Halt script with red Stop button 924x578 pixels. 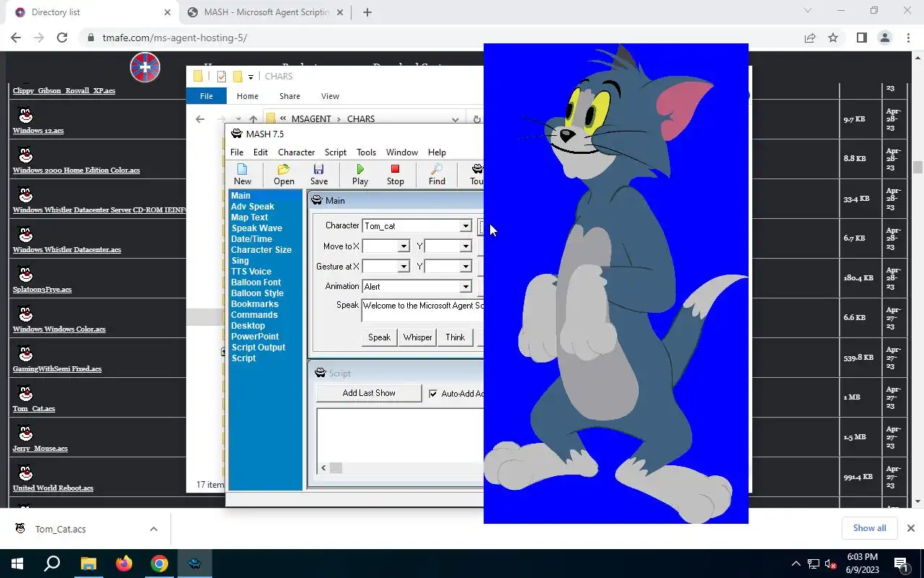395,174
